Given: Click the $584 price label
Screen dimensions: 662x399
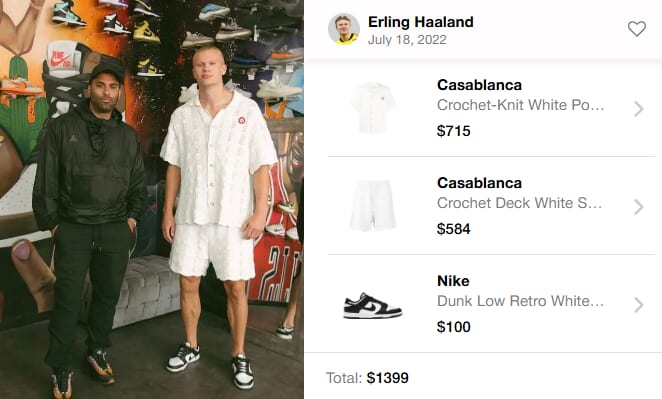Looking at the screenshot, I should pyautogui.click(x=453, y=229).
